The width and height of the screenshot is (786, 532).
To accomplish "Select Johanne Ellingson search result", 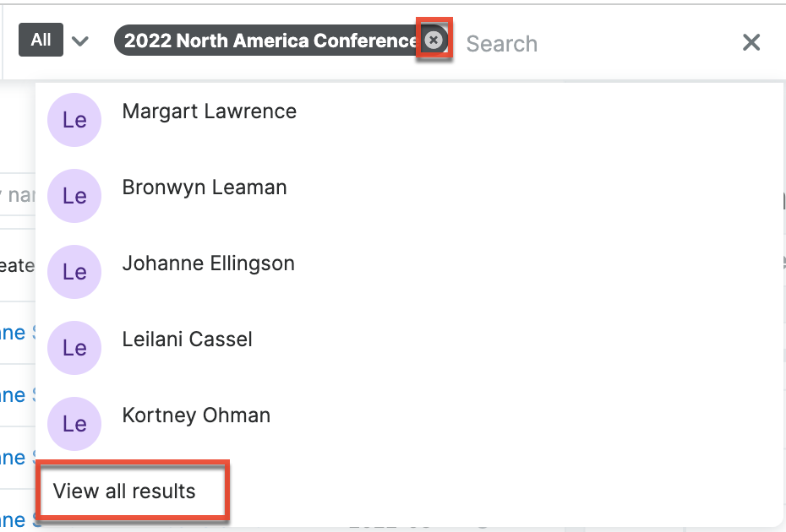I will click(x=208, y=263).
